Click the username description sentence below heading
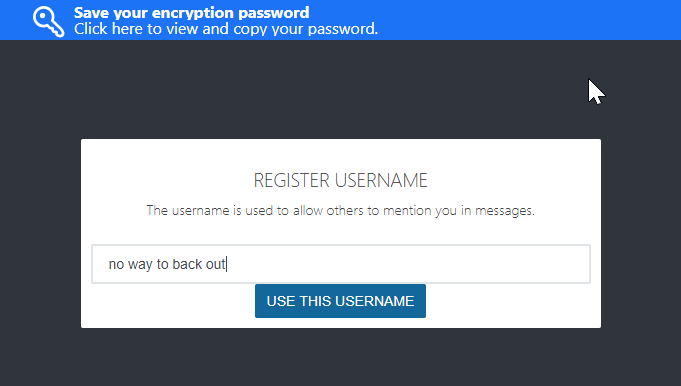This screenshot has height=386, width=681. (340, 211)
